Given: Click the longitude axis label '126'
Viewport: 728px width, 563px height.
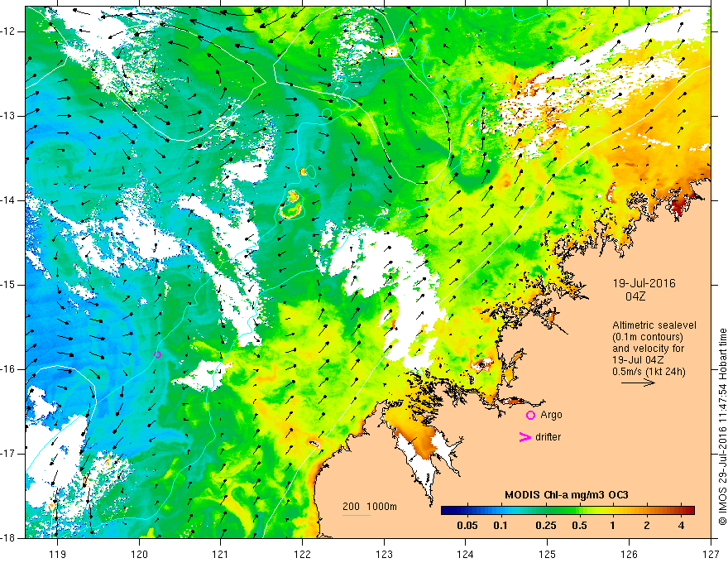Looking at the screenshot, I should coord(629,554).
